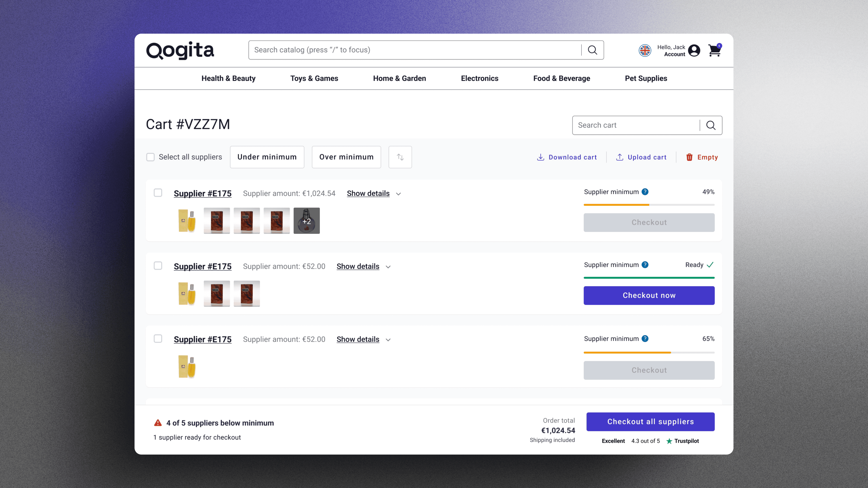868x488 pixels.
Task: Click 4 of 5 suppliers below minimum
Action: click(x=220, y=423)
